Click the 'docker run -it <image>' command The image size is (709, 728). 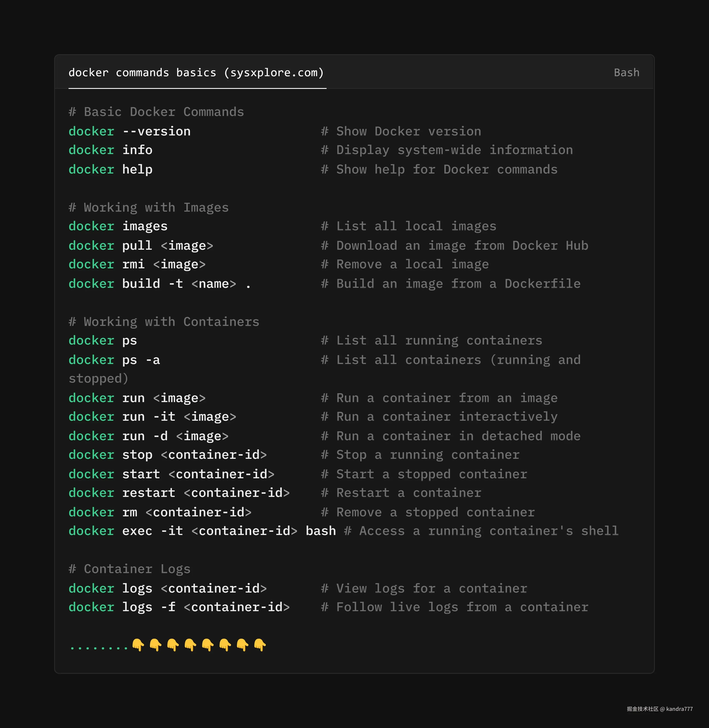coord(152,417)
